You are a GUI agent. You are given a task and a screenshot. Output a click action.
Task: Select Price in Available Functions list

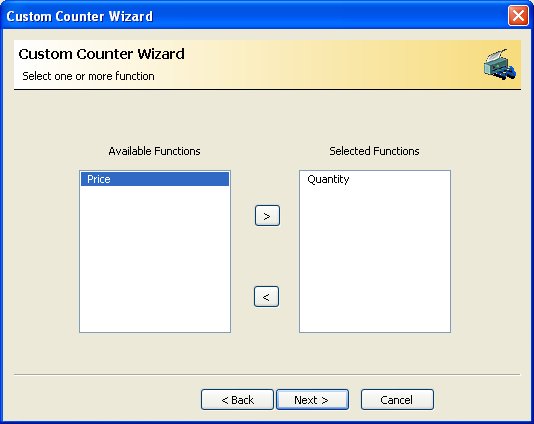pyautogui.click(x=155, y=179)
